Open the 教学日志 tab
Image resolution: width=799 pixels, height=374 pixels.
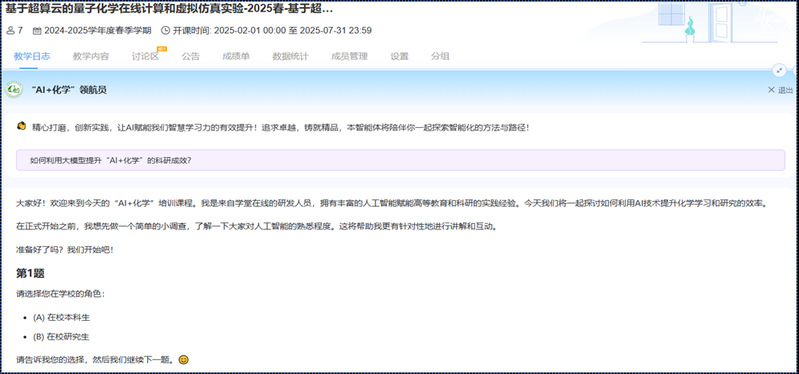pos(32,57)
